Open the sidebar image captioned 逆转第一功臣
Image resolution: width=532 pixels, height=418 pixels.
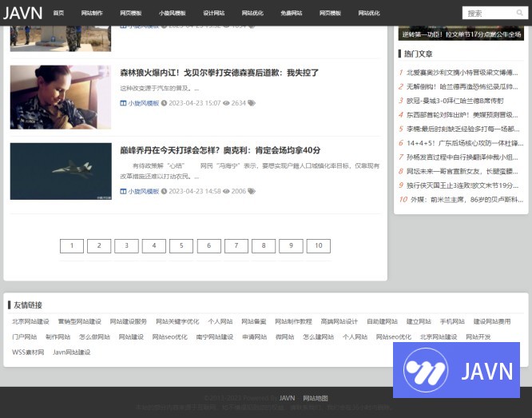tap(461, 33)
